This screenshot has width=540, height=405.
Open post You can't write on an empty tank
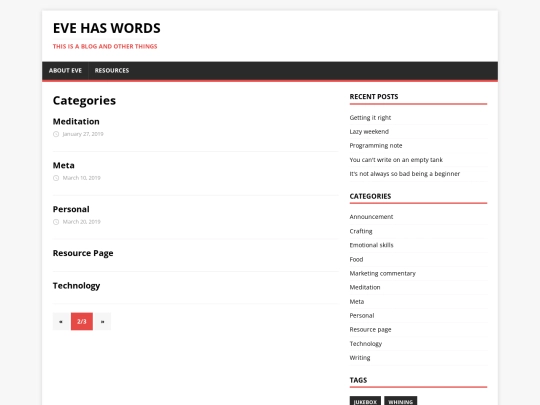click(396, 160)
